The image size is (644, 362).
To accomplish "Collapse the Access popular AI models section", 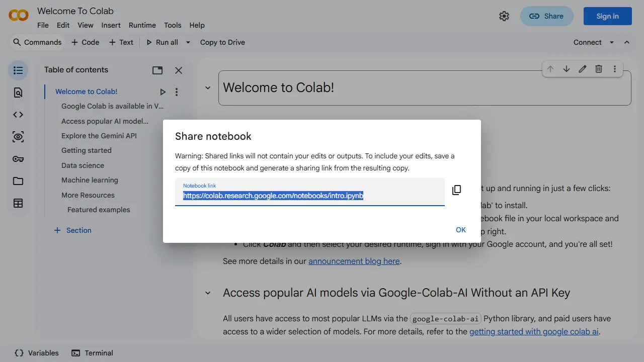I will click(207, 293).
